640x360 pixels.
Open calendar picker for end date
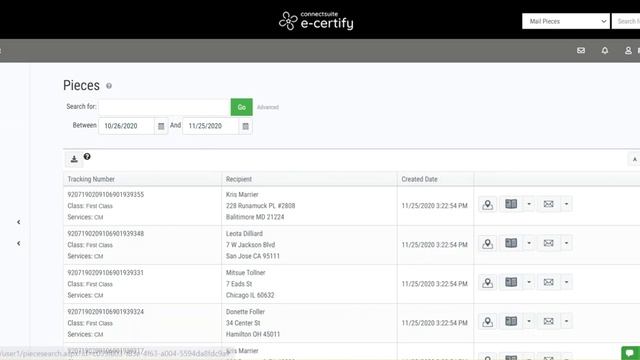click(245, 126)
